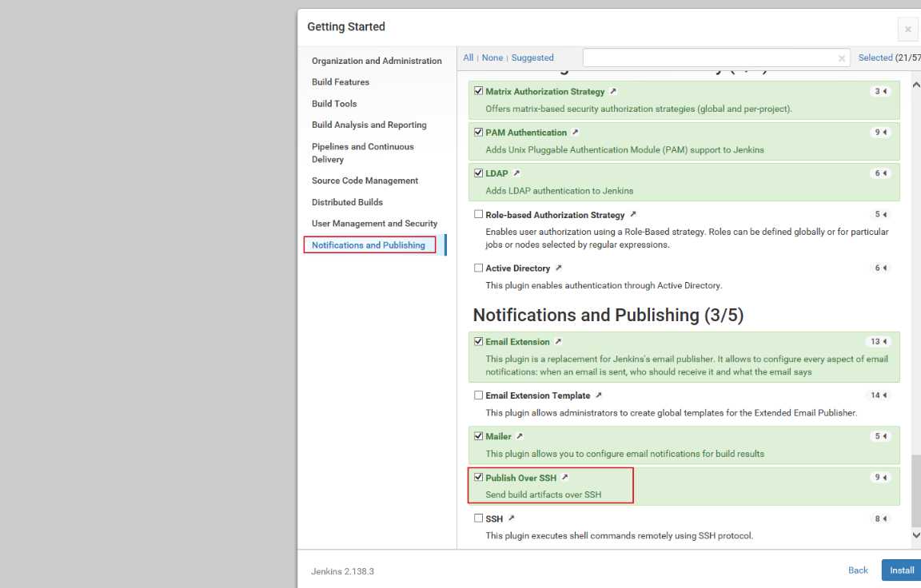The width and height of the screenshot is (921, 588).
Task: Click the scrollbar up arrow
Action: tap(915, 85)
